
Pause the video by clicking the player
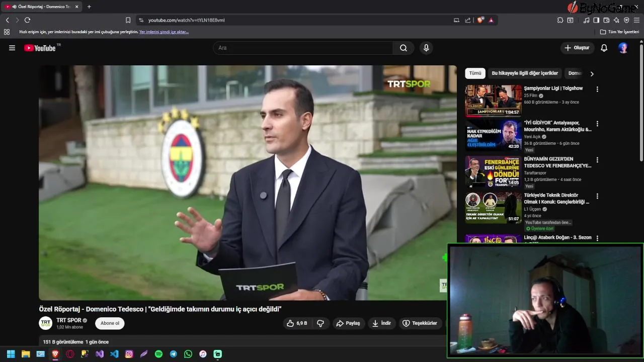coord(248,183)
